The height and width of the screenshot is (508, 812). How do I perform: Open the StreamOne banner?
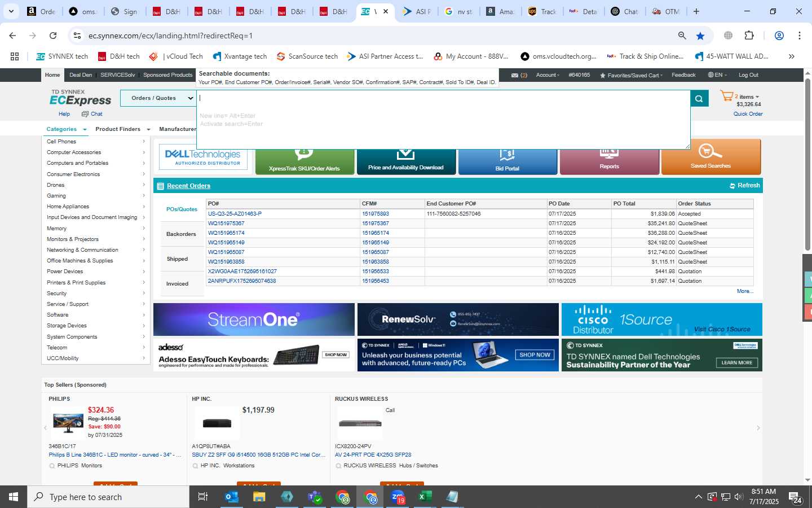254,319
